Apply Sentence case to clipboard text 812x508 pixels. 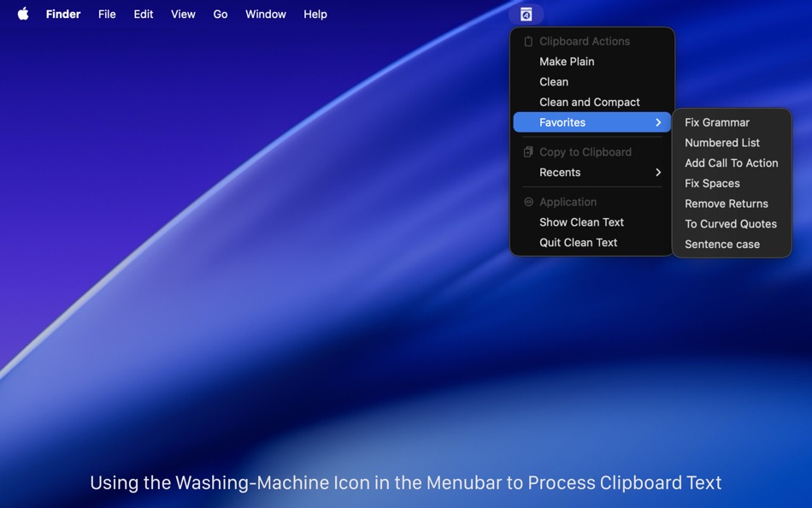pyautogui.click(x=722, y=244)
